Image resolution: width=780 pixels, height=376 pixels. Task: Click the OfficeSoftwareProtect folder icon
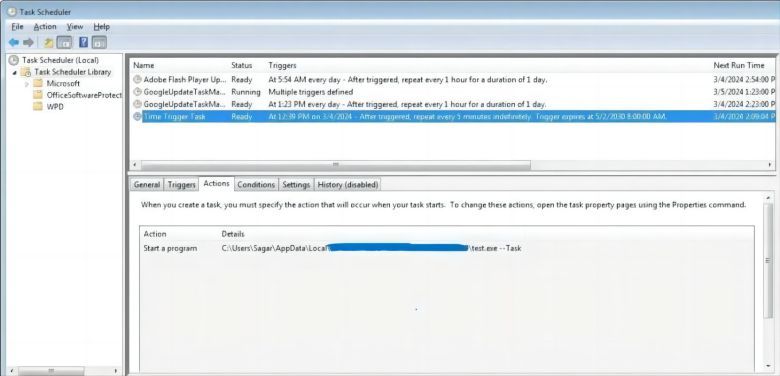coord(38,95)
